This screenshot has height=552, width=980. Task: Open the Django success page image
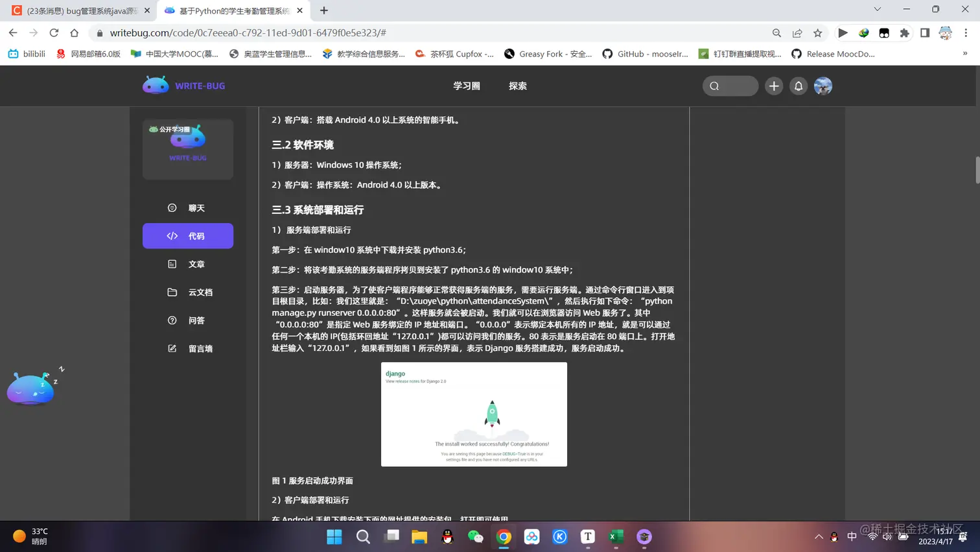(474, 414)
